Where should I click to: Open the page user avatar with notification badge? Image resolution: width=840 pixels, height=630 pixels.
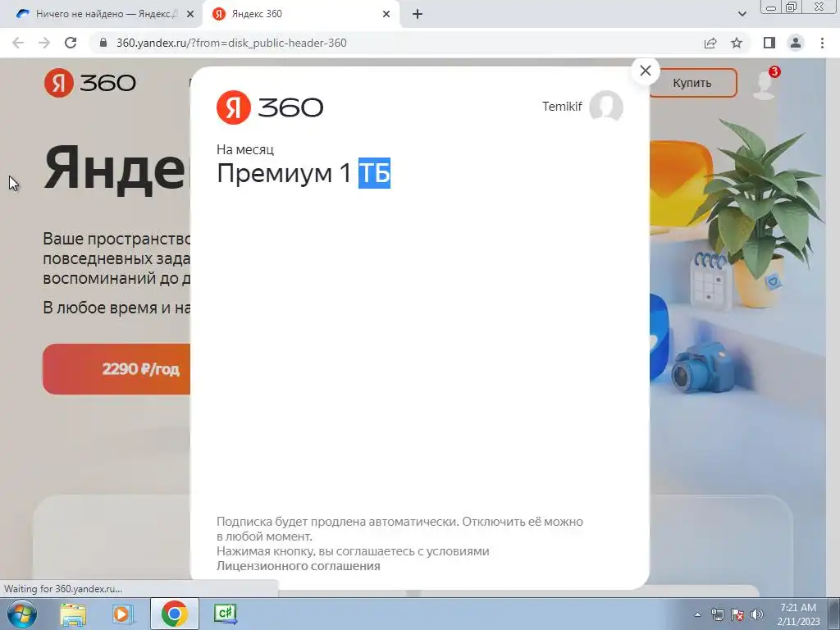pos(765,84)
